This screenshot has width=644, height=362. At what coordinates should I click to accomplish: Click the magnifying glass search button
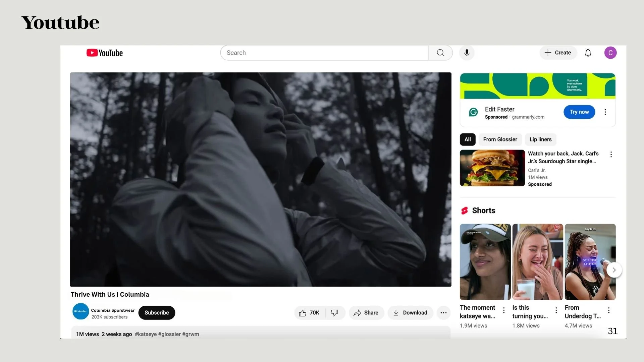click(440, 53)
